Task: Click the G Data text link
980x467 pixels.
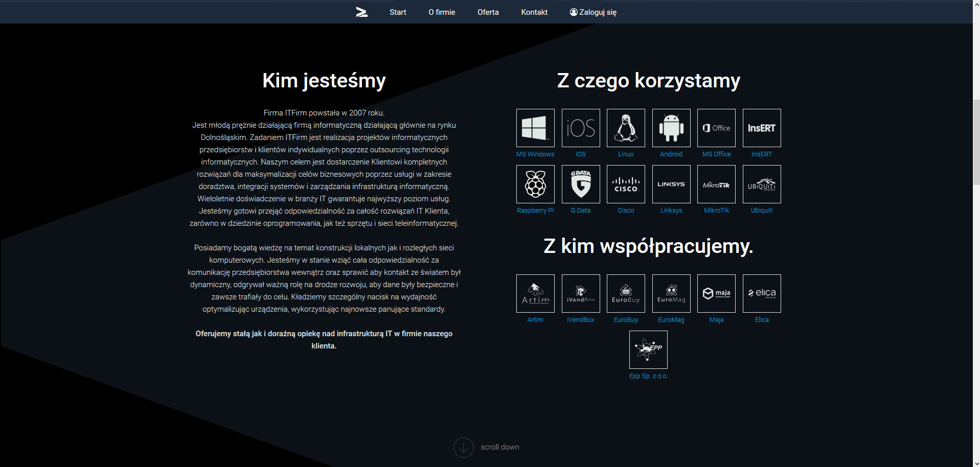Action: point(581,210)
